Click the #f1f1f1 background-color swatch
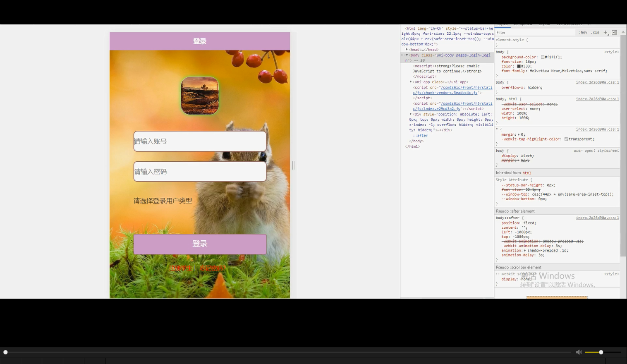Viewport: 627px width, 364px height. 543,57
